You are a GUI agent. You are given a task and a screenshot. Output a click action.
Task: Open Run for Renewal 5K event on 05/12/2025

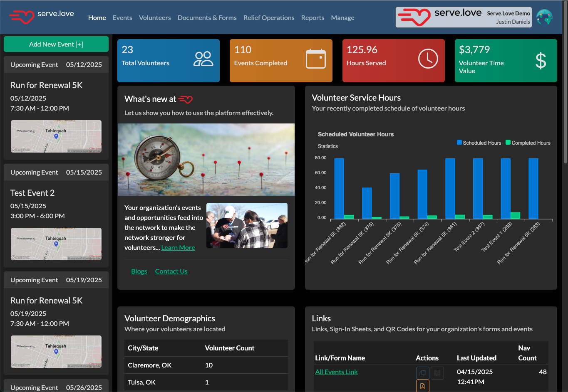pyautogui.click(x=47, y=85)
